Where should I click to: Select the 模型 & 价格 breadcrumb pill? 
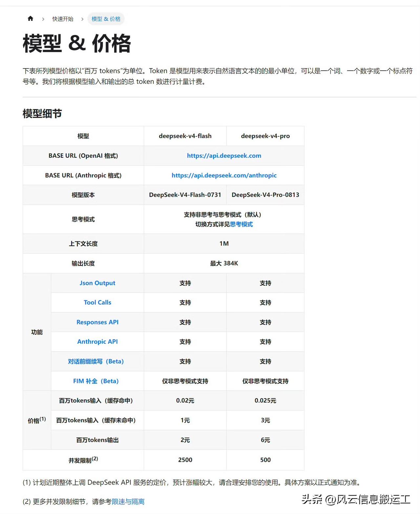pyautogui.click(x=106, y=19)
